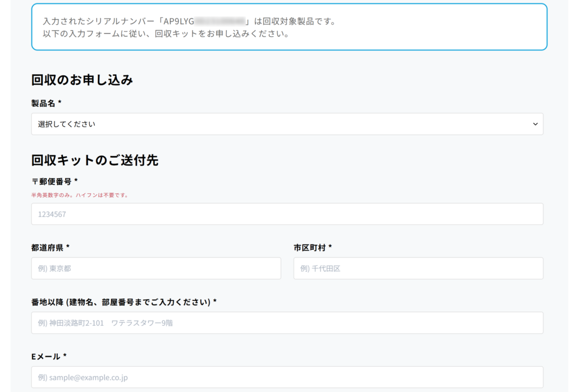
Task: Focus the 都道府県 text field
Action: [156, 268]
